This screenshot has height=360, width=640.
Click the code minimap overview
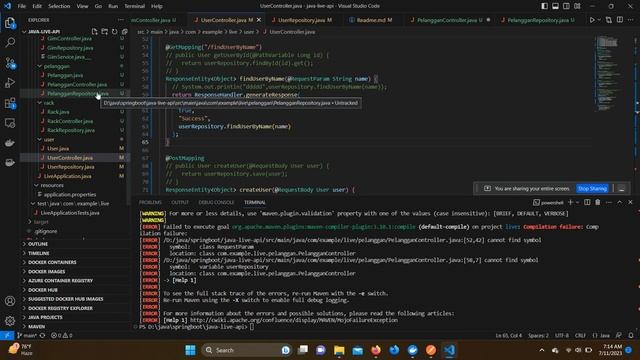click(x=608, y=73)
